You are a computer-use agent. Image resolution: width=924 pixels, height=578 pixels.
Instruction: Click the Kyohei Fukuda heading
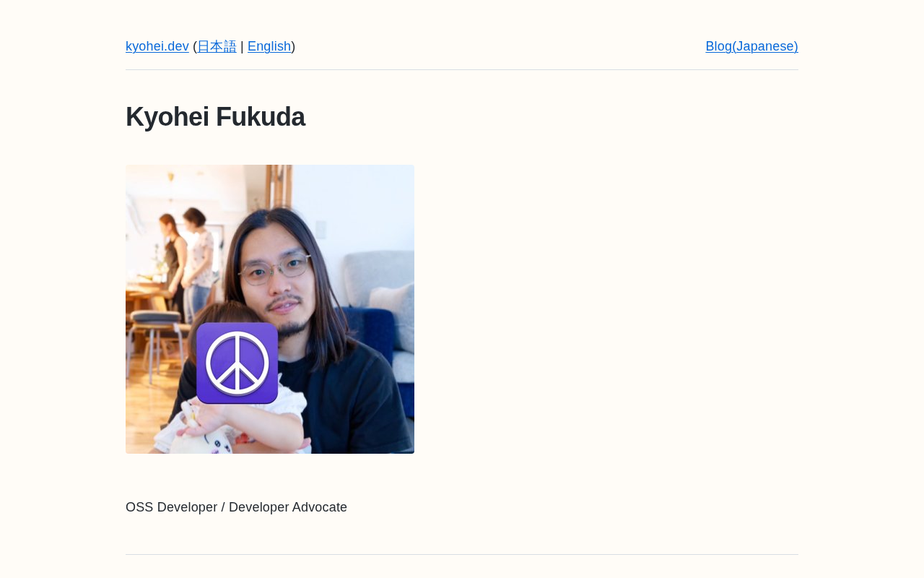point(215,117)
